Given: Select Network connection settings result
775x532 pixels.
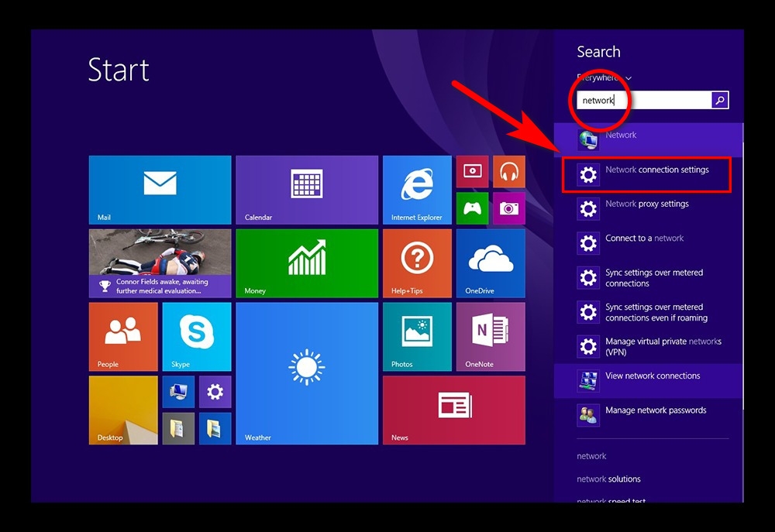Looking at the screenshot, I should [x=646, y=175].
